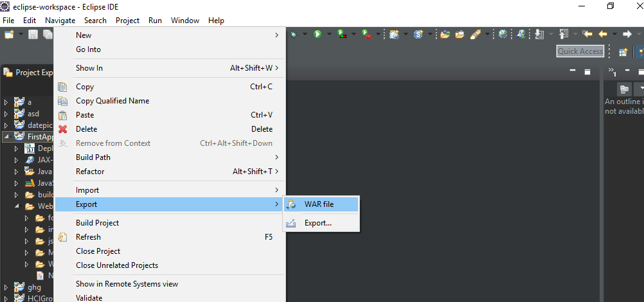Click the New wizard toolbar icon
Viewport: 644px width, 302px height.
(9, 35)
